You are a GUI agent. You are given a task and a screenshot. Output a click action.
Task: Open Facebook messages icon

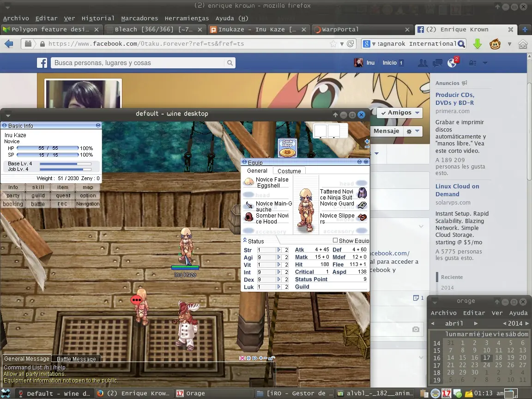click(x=437, y=63)
